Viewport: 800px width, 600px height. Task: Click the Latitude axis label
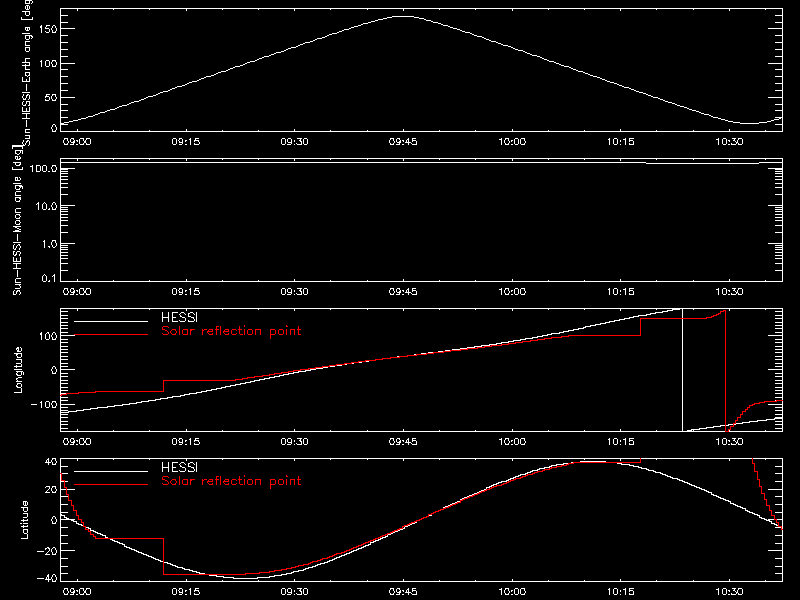(24, 520)
